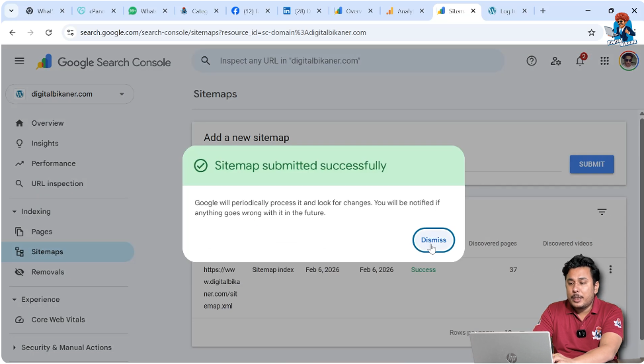Click the Google Search Console logo
This screenshot has height=364, width=644.
104,62
